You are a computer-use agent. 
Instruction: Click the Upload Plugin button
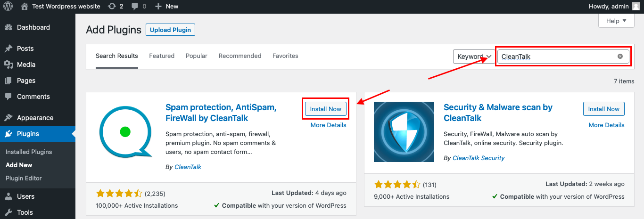[x=170, y=30]
